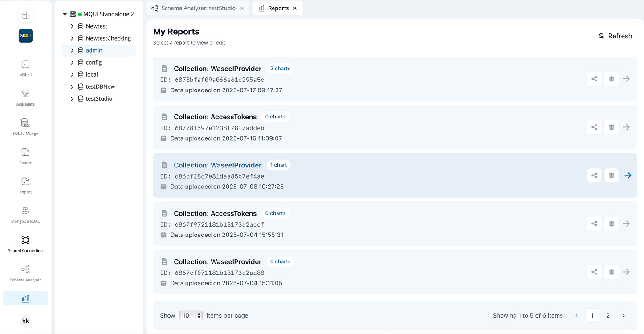Open the SQL to Mongo converter

(25, 125)
